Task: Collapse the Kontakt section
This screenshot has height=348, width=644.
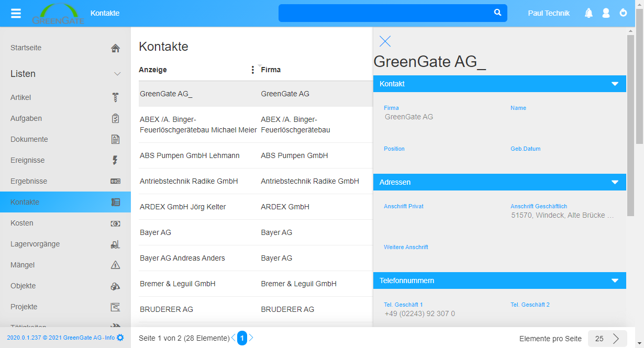Action: 615,84
